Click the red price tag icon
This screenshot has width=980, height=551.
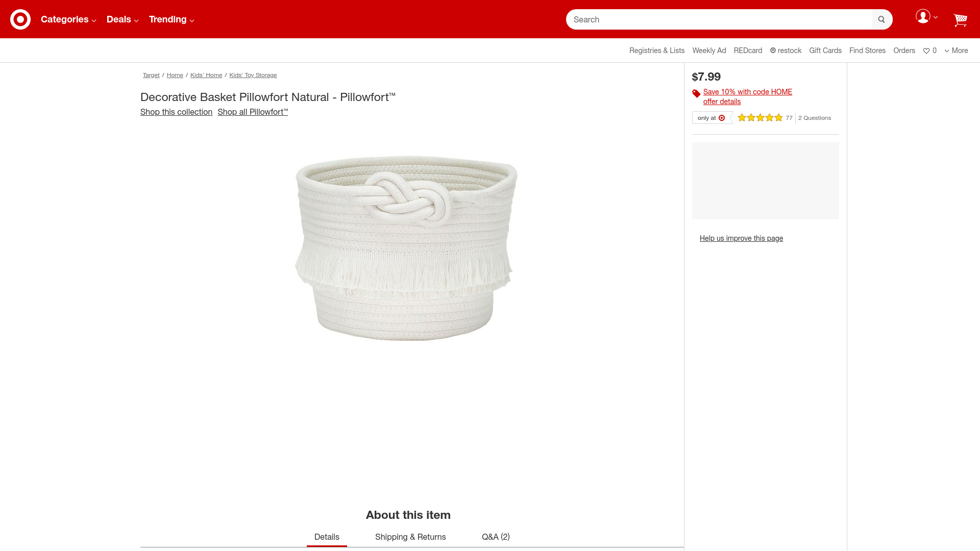[696, 93]
